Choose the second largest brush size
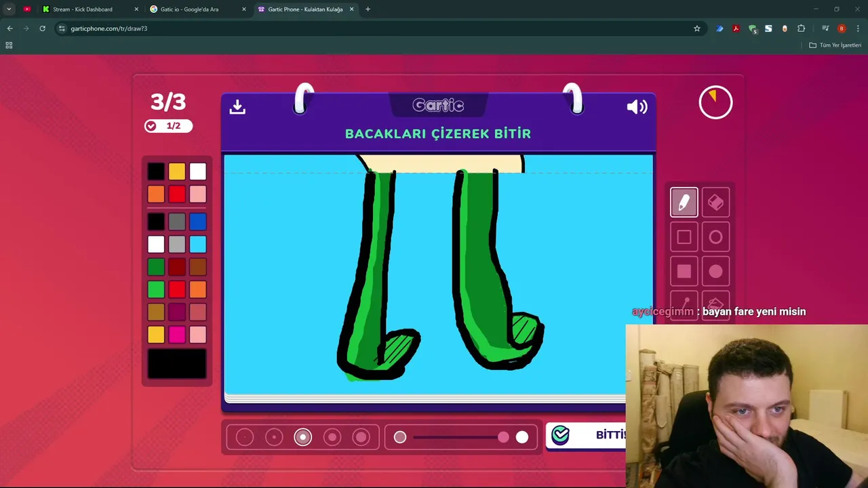 pos(332,437)
